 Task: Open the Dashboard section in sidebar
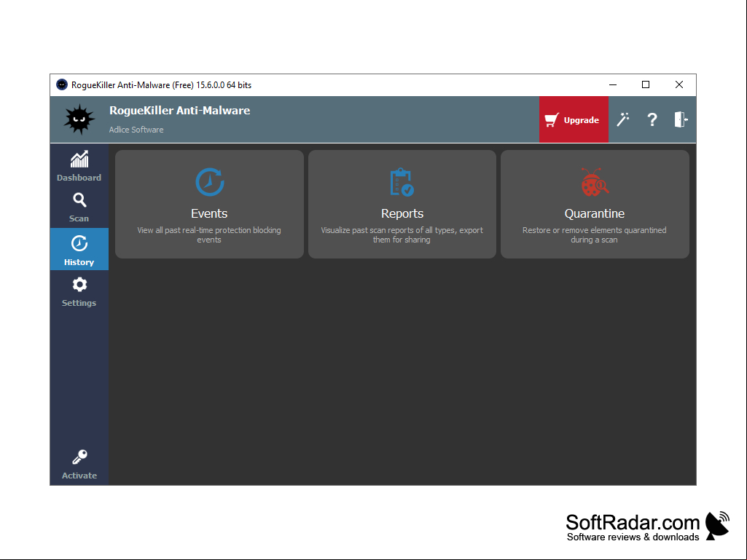[79, 166]
